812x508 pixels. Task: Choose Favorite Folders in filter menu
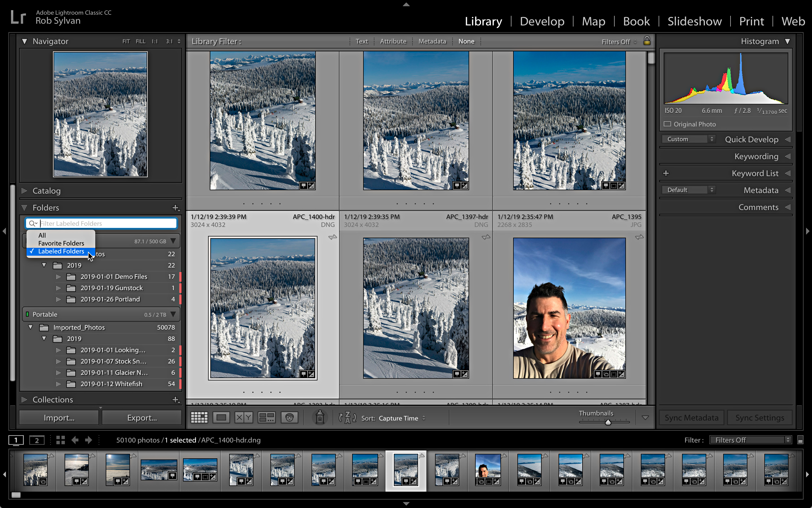pyautogui.click(x=61, y=243)
